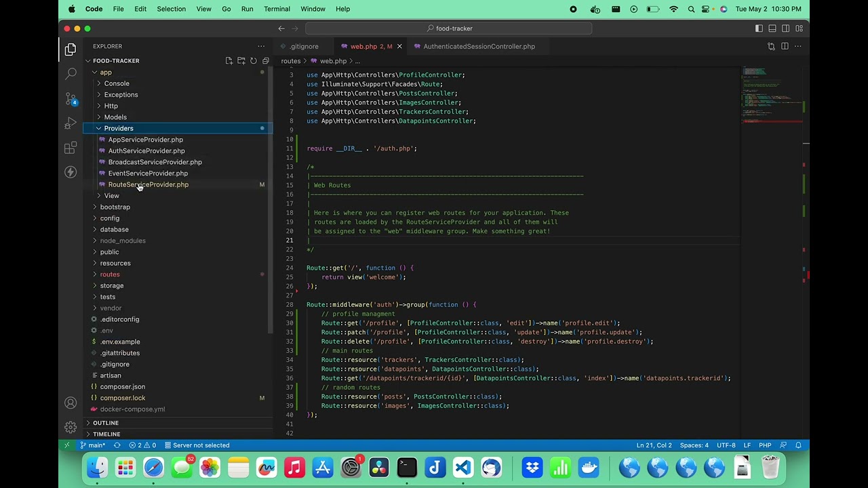Click the UTF-8 encoding selector

click(726, 445)
